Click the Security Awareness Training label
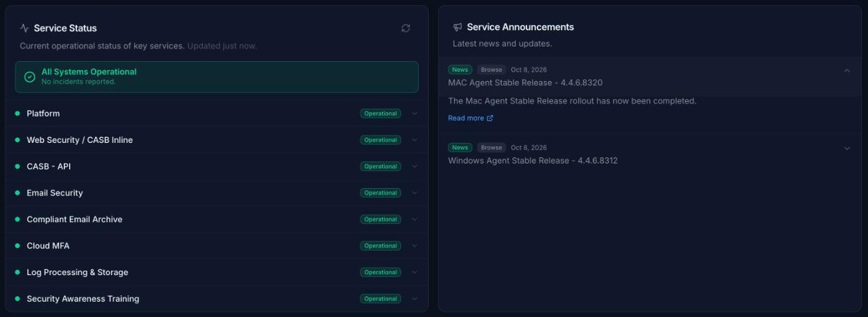 (83, 299)
